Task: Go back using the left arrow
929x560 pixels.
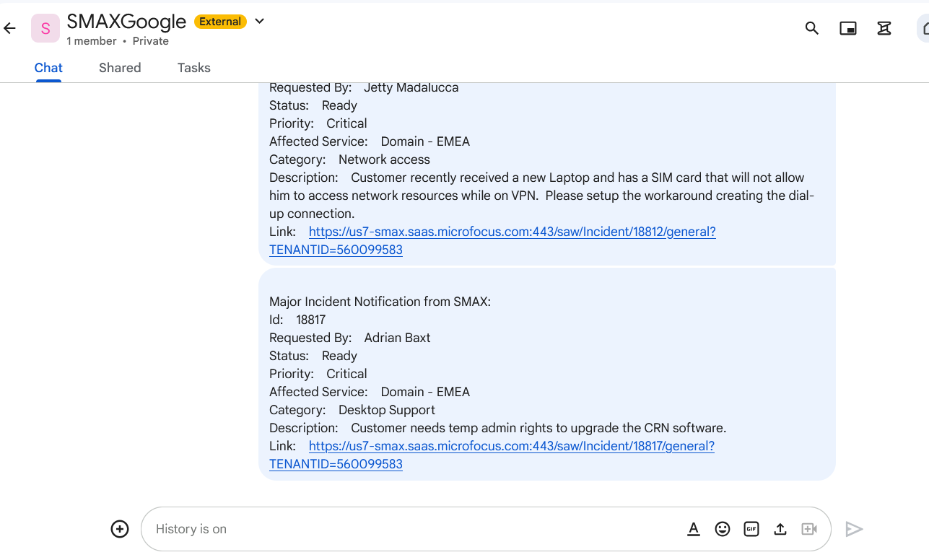Action: pos(9,28)
